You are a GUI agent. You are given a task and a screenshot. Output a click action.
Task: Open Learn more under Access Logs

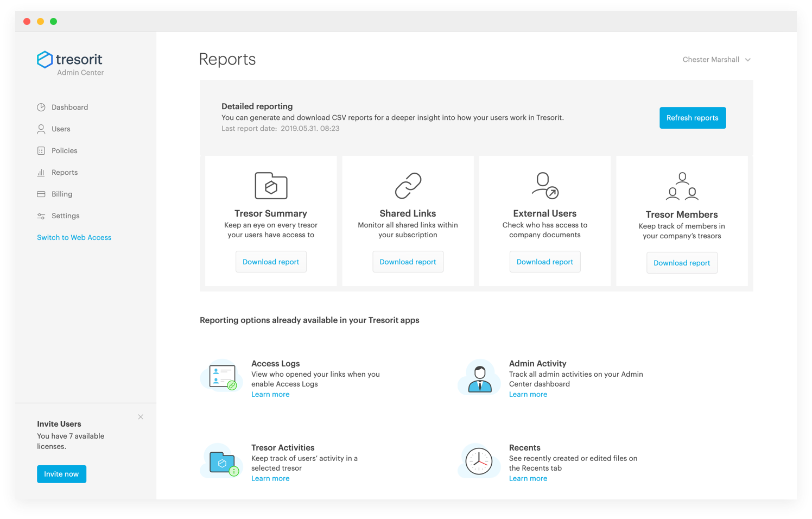270,395
